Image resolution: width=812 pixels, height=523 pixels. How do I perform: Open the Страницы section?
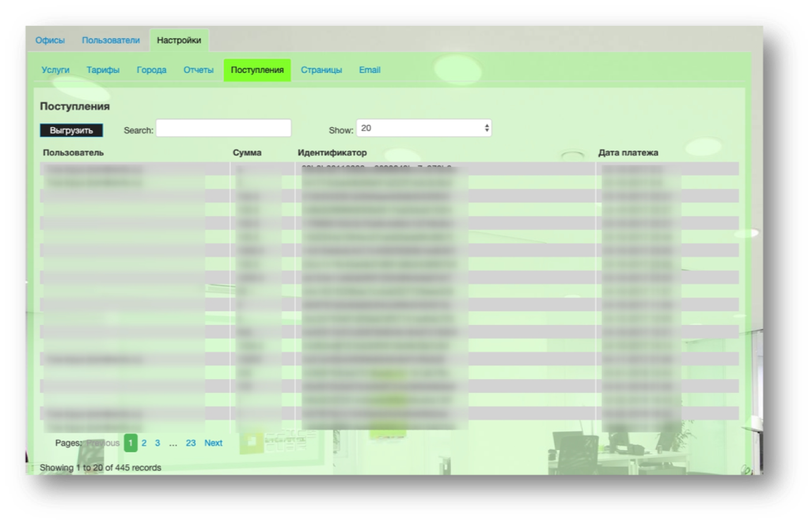pyautogui.click(x=321, y=70)
